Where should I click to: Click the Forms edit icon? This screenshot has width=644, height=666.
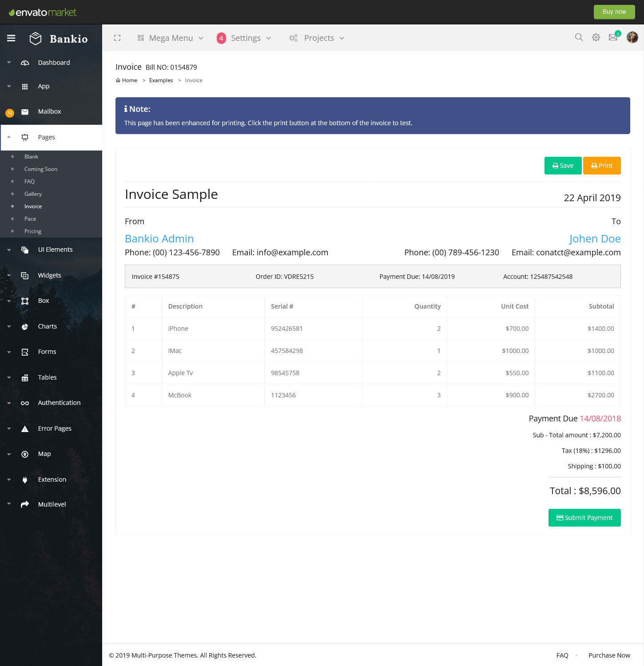click(x=25, y=352)
